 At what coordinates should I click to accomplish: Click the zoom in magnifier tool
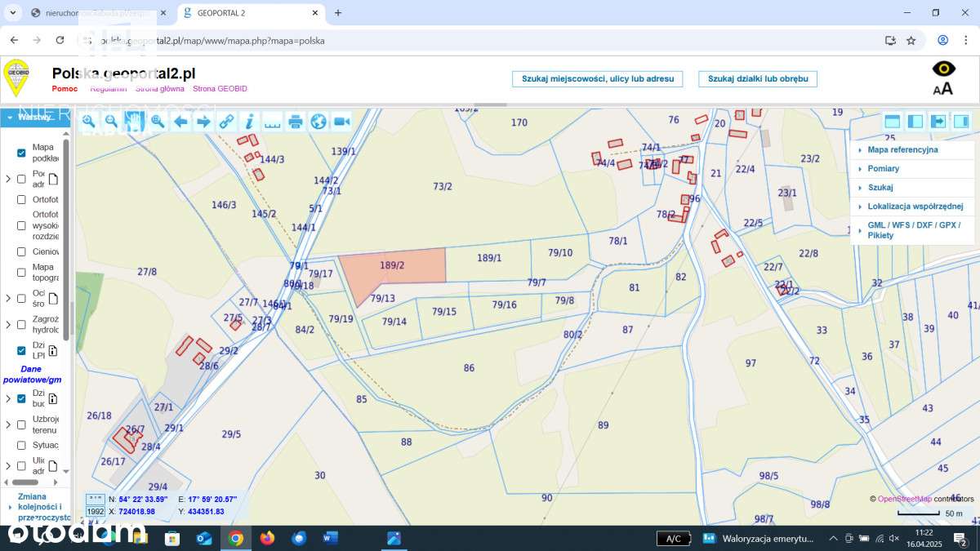(88, 122)
